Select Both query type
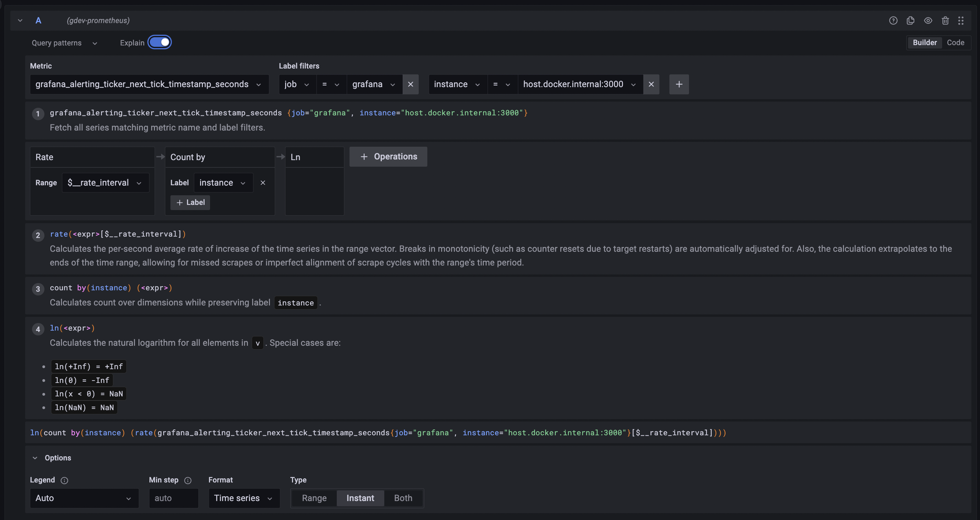Screen dimensions: 980x520 click(403, 498)
